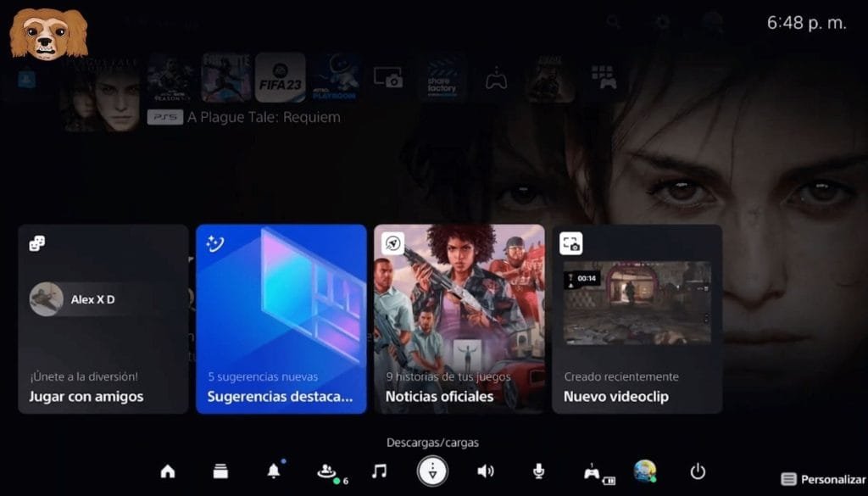The image size is (868, 496).
Task: Click the "Creado recientemente" text
Action: click(x=621, y=377)
